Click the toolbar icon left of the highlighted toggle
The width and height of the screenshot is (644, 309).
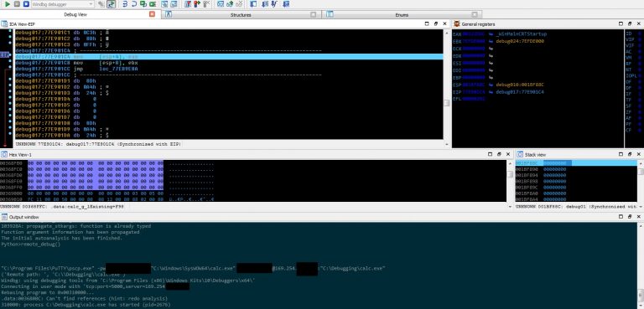(x=101, y=4)
